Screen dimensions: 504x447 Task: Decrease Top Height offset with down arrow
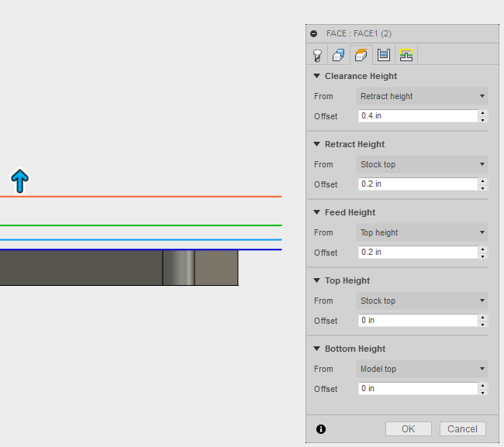click(483, 324)
